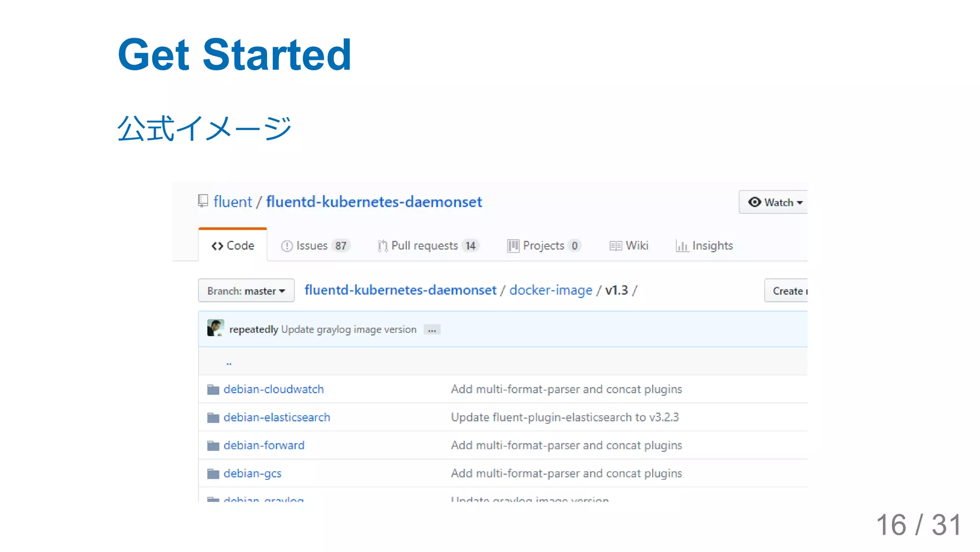The image size is (980, 552).
Task: Click the Code brackets icon
Action: pyautogui.click(x=217, y=246)
